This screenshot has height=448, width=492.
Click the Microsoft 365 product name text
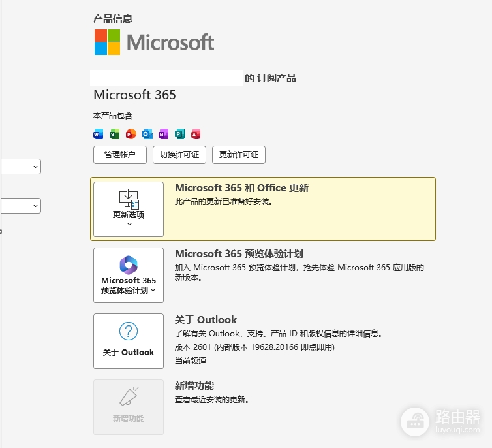pyautogui.click(x=134, y=95)
